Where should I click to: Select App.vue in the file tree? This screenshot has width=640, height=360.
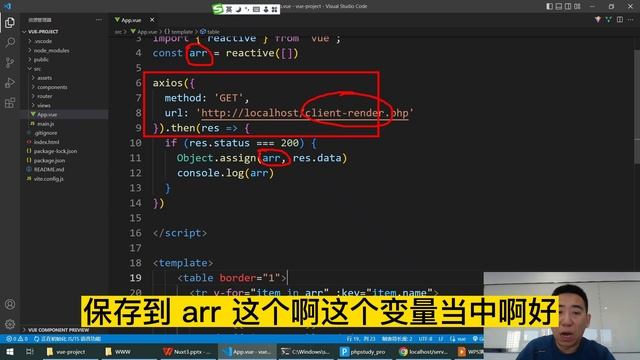(47, 115)
